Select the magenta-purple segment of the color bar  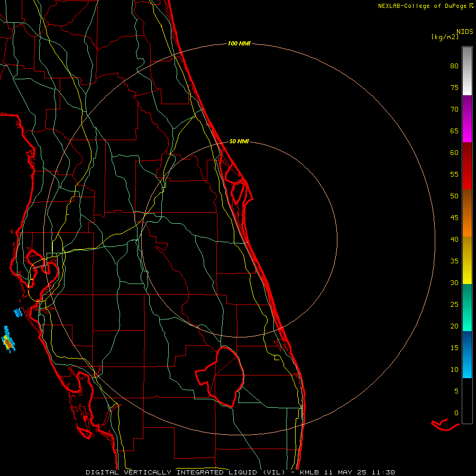[x=467, y=118]
